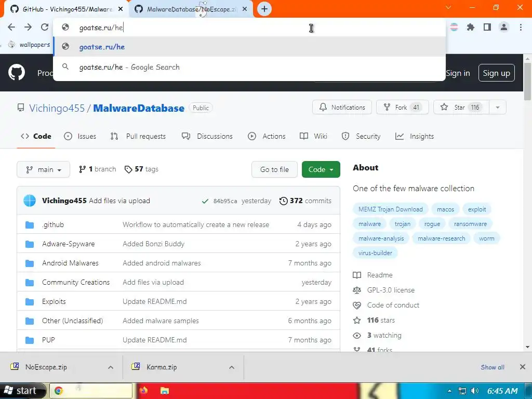Open Firefox from the taskbar

click(x=143, y=391)
